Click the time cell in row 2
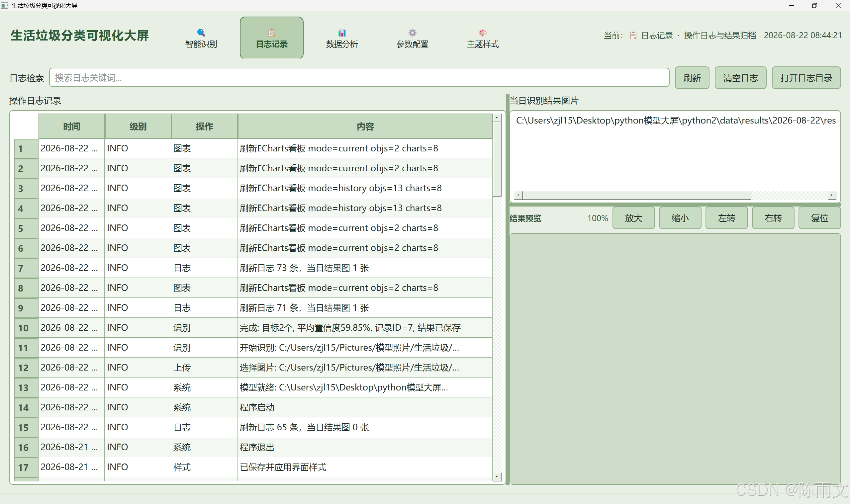The width and height of the screenshot is (850, 504). tap(71, 168)
